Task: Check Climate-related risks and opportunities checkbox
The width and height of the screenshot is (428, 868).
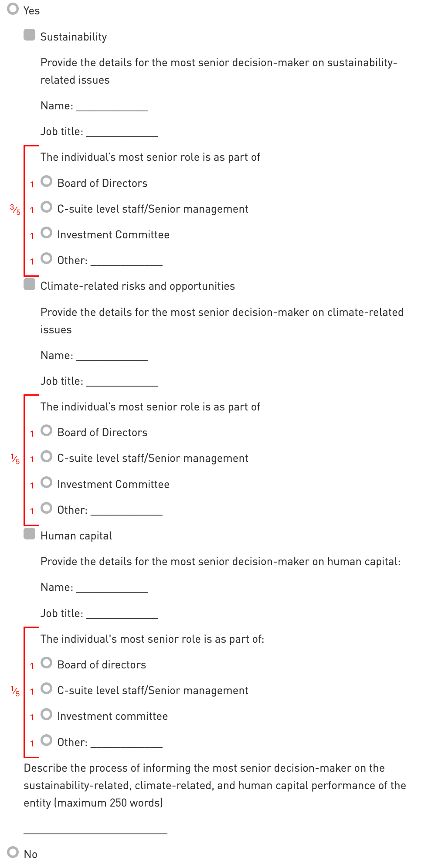Action: [x=29, y=285]
